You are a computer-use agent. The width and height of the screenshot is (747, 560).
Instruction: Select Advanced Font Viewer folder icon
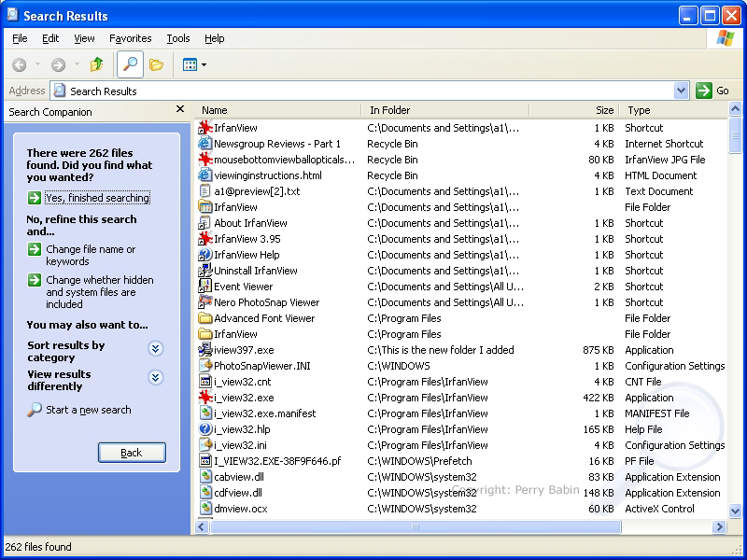tap(205, 318)
